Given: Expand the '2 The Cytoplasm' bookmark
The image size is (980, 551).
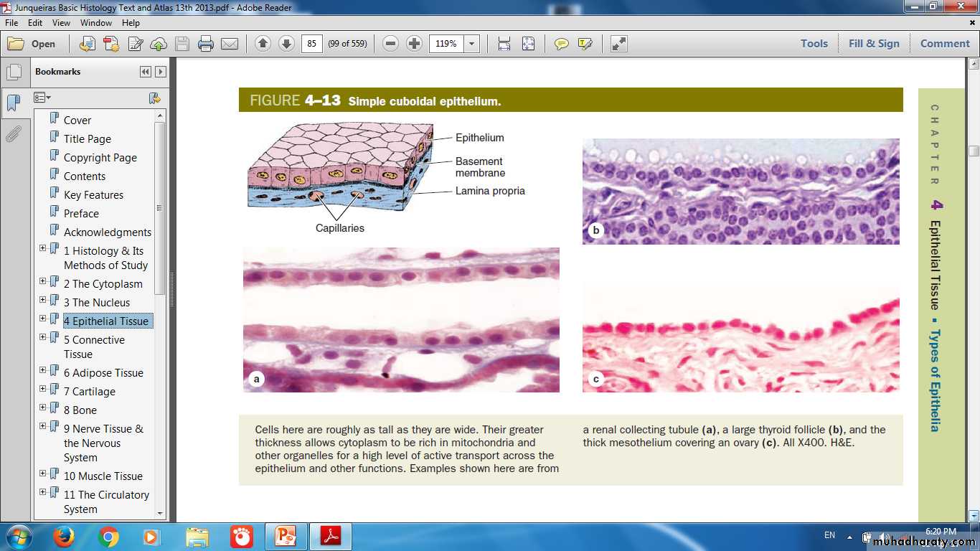Looking at the screenshot, I should click(x=43, y=281).
